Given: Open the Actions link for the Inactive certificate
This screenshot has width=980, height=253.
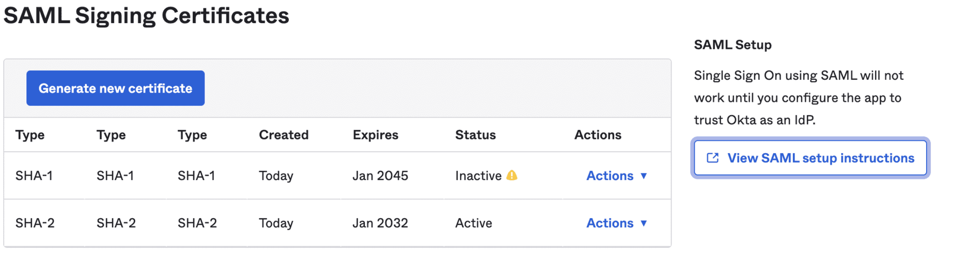Looking at the screenshot, I should [609, 176].
